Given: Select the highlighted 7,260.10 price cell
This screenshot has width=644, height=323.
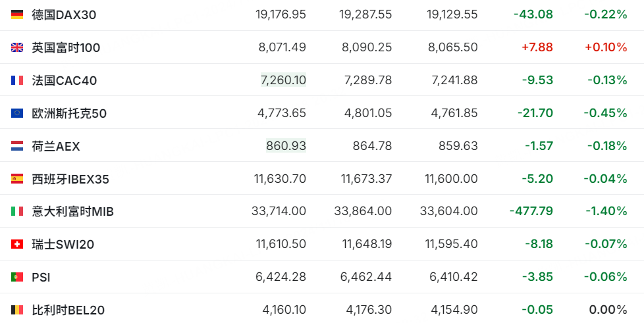Looking at the screenshot, I should [x=283, y=80].
